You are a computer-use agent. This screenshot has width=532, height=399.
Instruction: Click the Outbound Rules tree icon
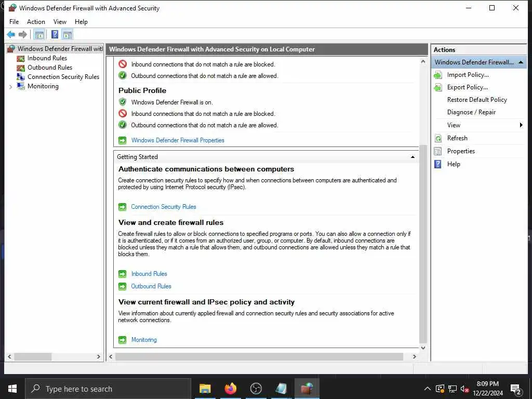pos(21,68)
